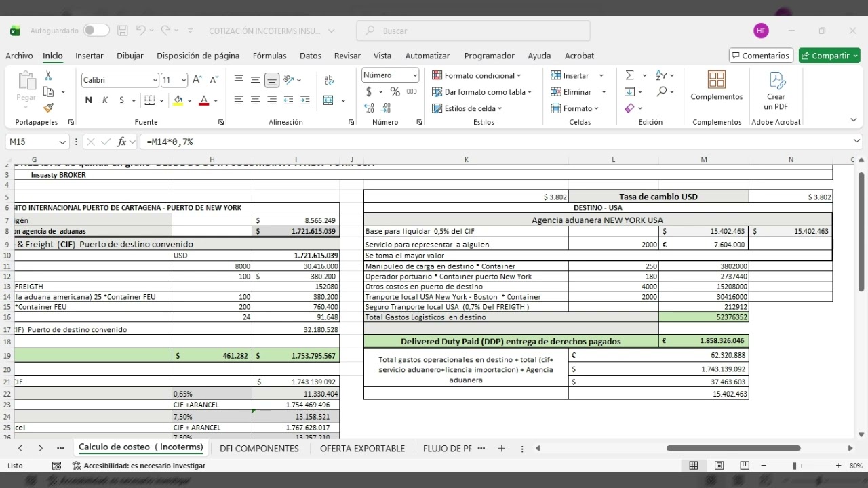Click the Increase indent icon
This screenshot has width=868, height=488.
tap(304, 100)
